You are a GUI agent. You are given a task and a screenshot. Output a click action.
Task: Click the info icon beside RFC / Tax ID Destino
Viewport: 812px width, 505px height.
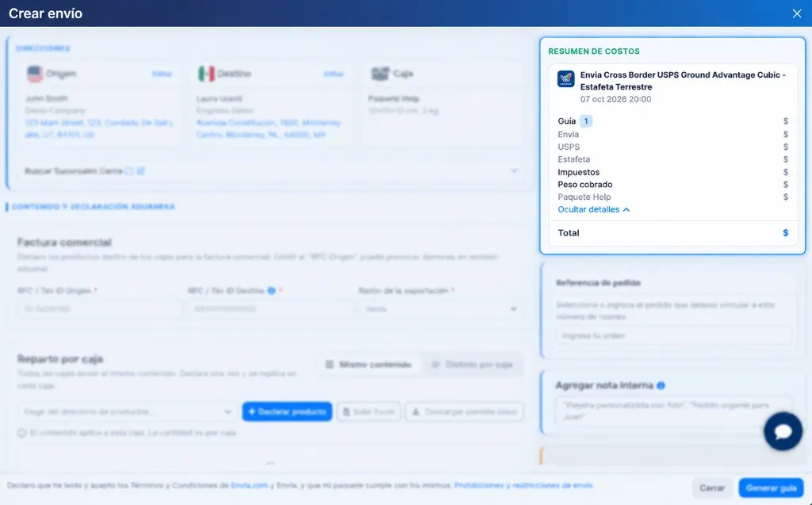(x=271, y=291)
